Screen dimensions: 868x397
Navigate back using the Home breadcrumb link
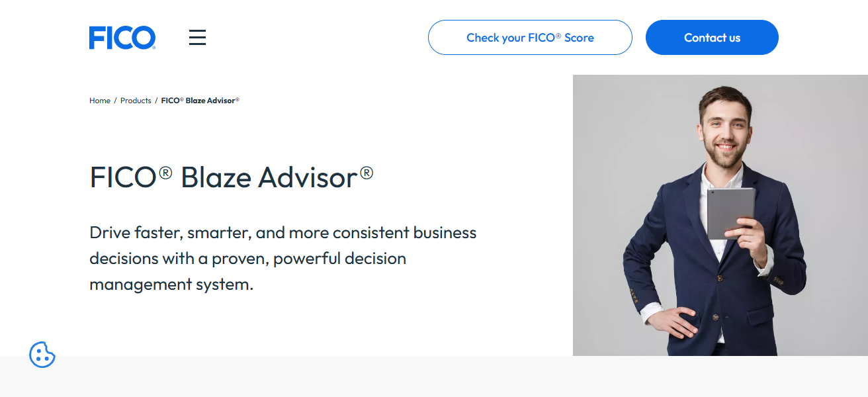pyautogui.click(x=99, y=100)
